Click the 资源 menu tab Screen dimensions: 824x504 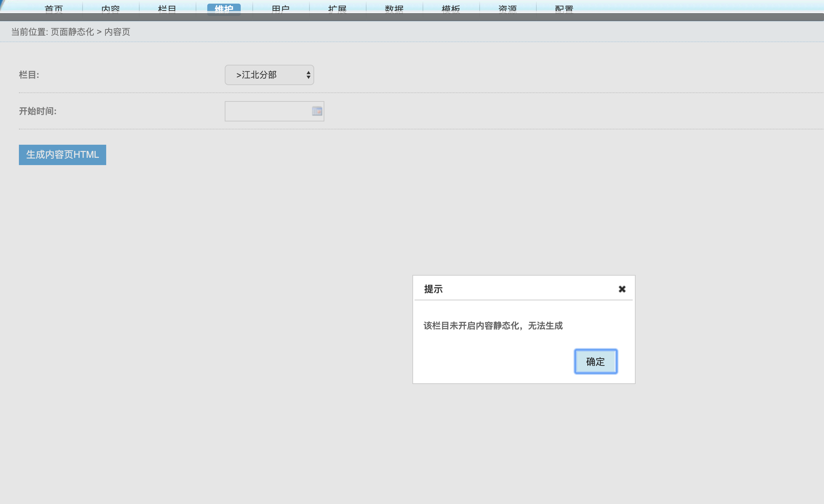[508, 8]
